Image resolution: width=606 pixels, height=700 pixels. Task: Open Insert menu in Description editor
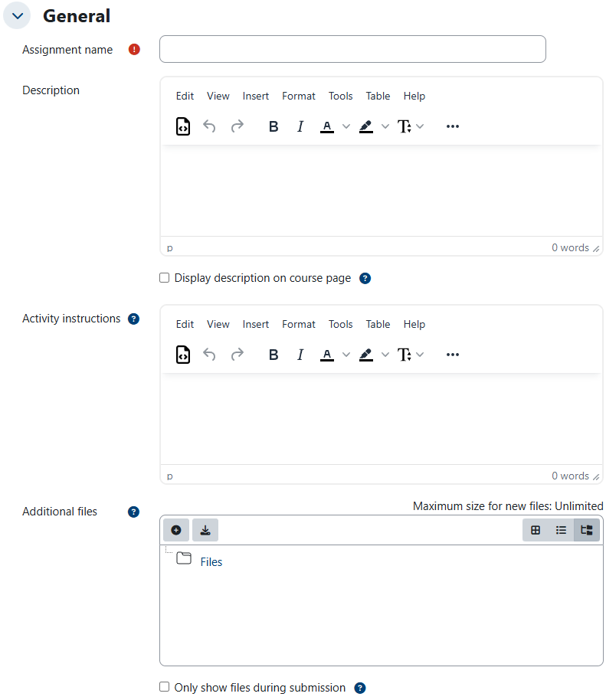pos(255,96)
